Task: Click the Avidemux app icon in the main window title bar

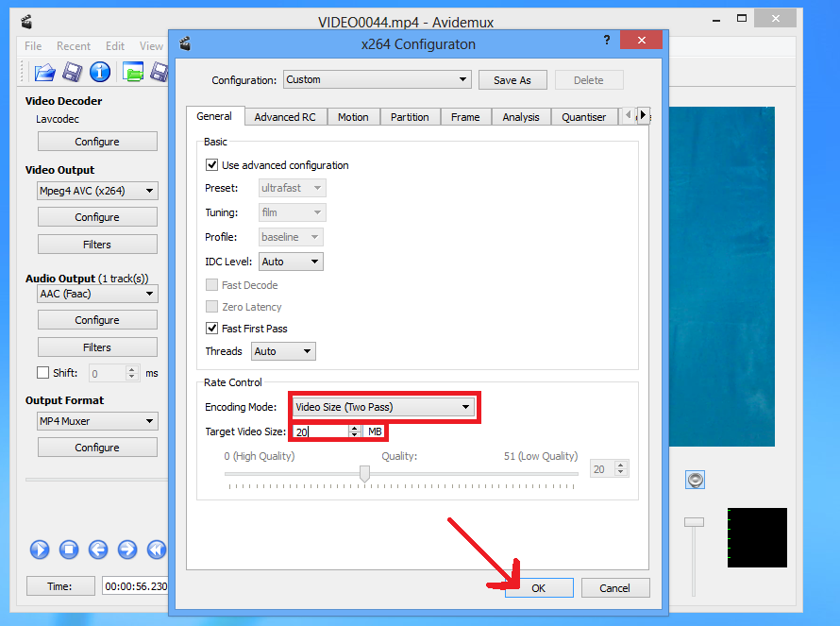Action: [26, 22]
